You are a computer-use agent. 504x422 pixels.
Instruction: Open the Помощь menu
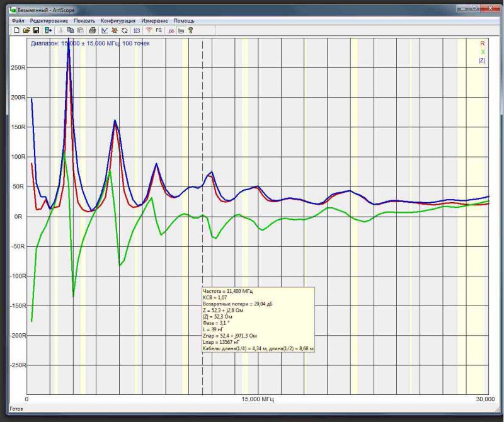[x=184, y=21]
